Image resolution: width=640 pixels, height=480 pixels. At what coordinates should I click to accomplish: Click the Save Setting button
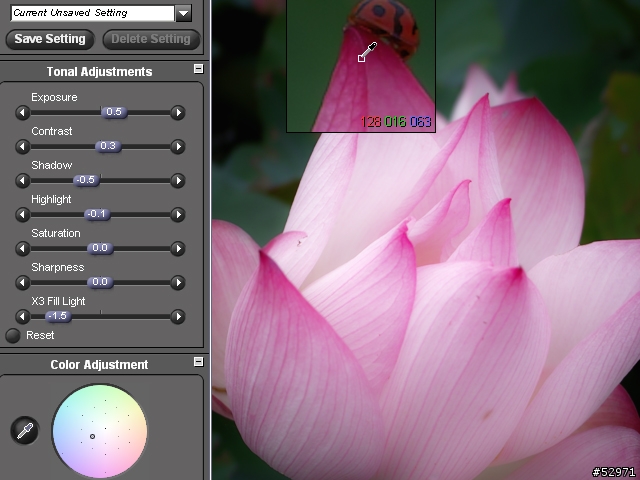50,39
